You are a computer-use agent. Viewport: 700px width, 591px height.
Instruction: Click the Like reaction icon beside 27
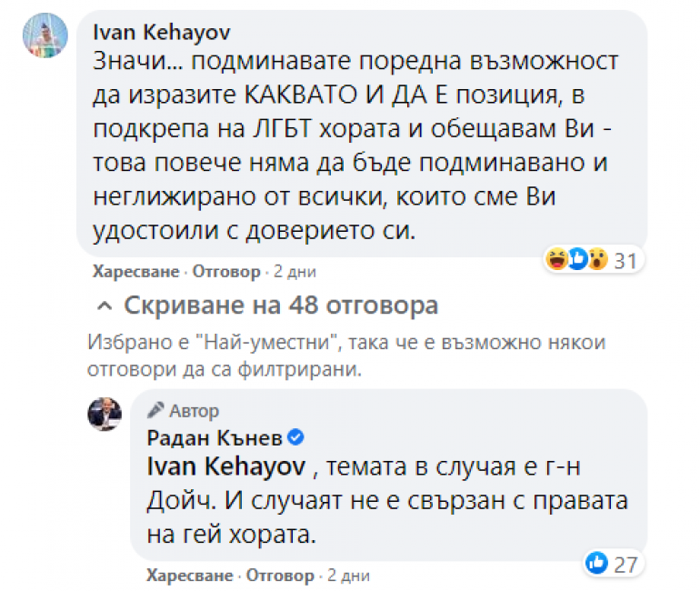click(x=597, y=564)
